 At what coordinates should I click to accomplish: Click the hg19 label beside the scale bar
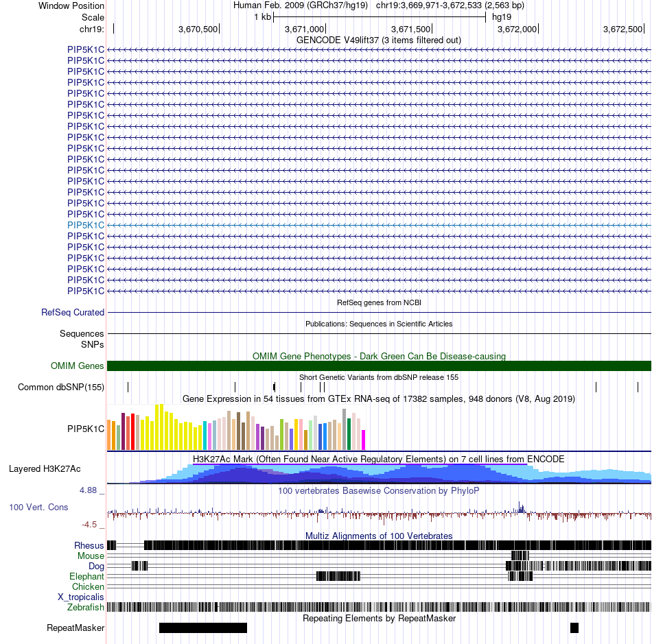502,17
